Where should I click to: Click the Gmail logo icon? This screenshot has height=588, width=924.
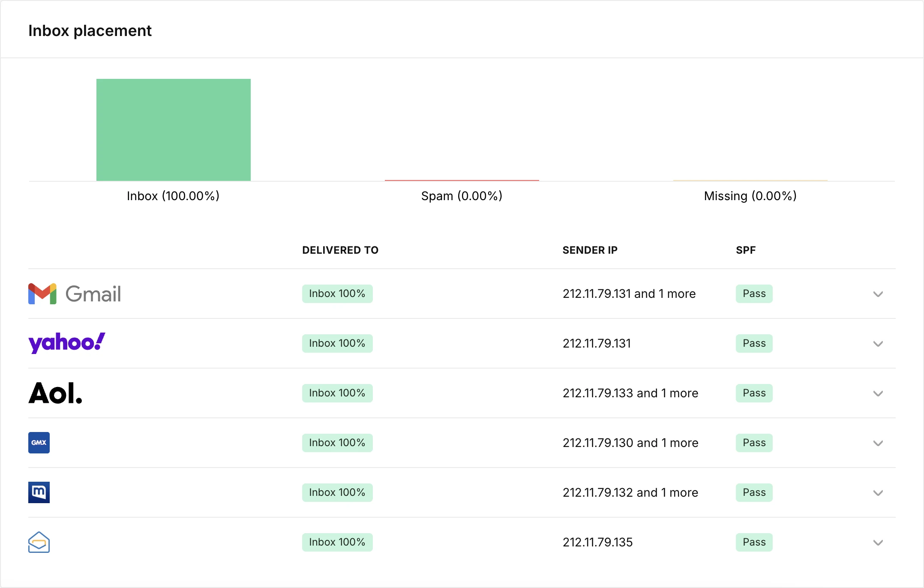(x=42, y=294)
